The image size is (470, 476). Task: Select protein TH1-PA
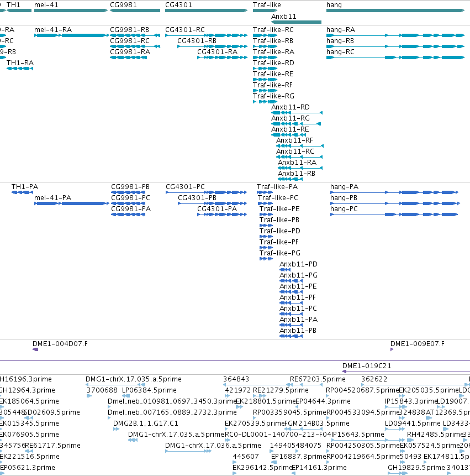(23, 192)
